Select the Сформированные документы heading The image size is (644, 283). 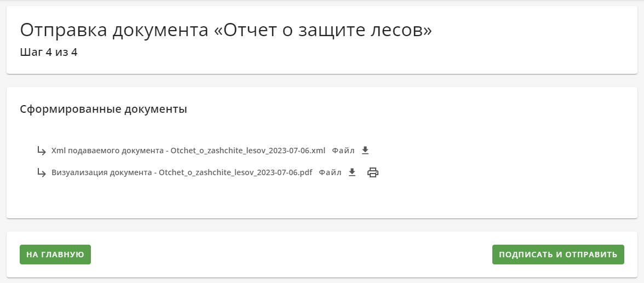pos(104,109)
